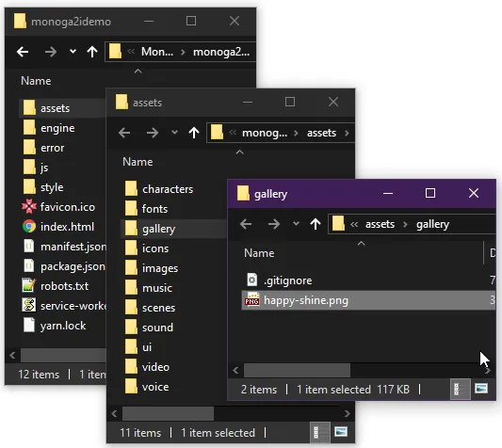Switch assets window to large icons view

point(341,432)
